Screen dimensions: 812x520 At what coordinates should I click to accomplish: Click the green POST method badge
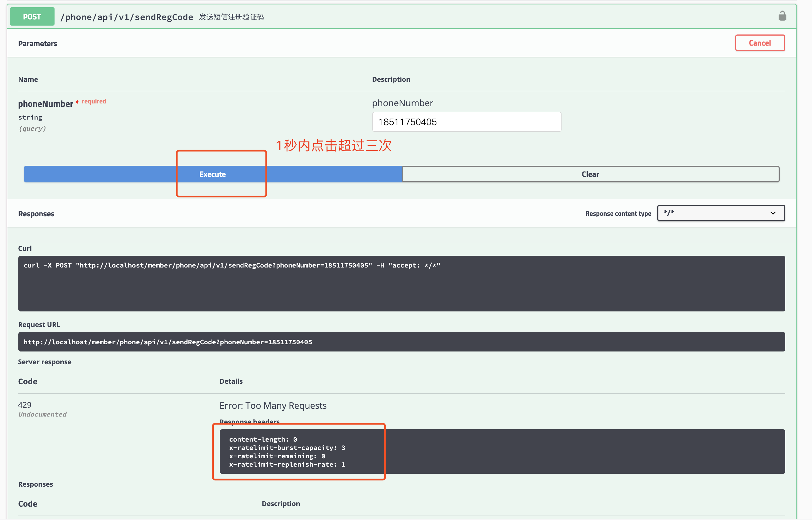click(32, 17)
